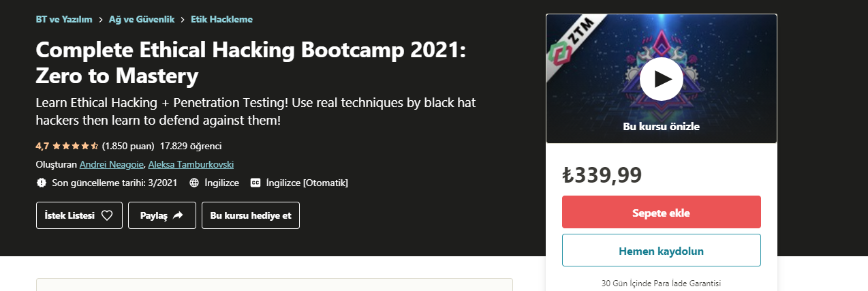Viewport: 868px width, 291px height.
Task: Click the last updated badge icon
Action: click(42, 183)
